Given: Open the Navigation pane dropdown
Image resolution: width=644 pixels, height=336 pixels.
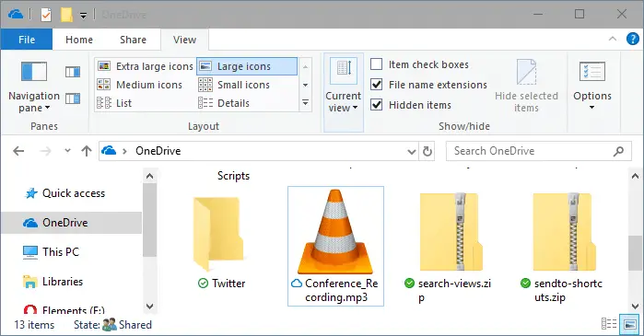Looking at the screenshot, I should [x=34, y=87].
